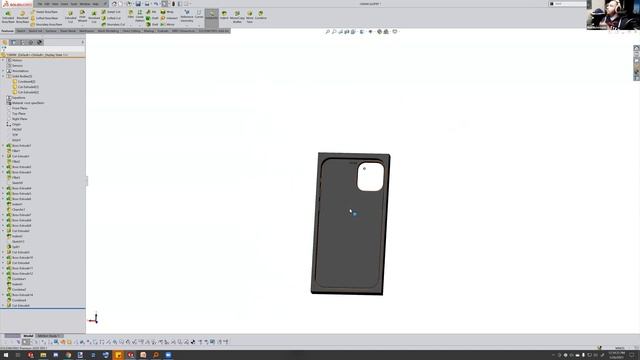Open the Sketch ribbon tab
The height and width of the screenshot is (360, 640).
click(21, 31)
